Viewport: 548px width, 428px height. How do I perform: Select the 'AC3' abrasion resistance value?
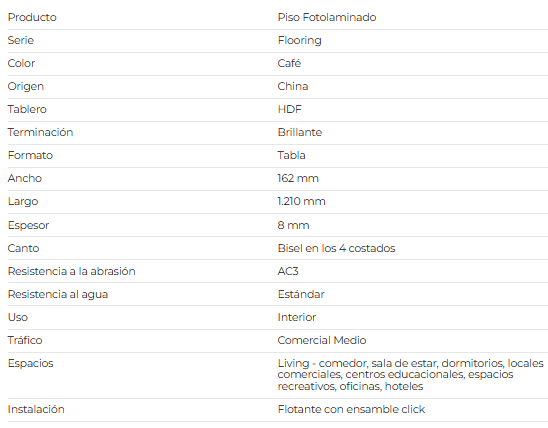click(x=288, y=271)
